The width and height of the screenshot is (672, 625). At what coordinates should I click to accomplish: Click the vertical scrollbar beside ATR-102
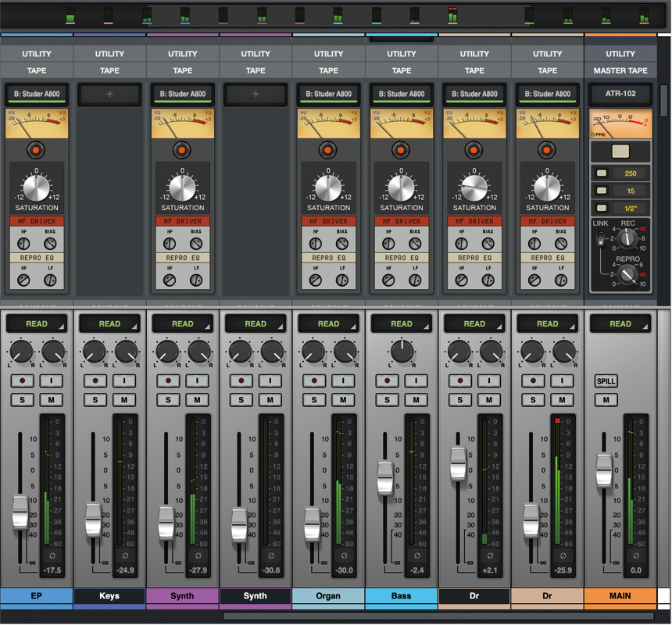pyautogui.click(x=664, y=100)
